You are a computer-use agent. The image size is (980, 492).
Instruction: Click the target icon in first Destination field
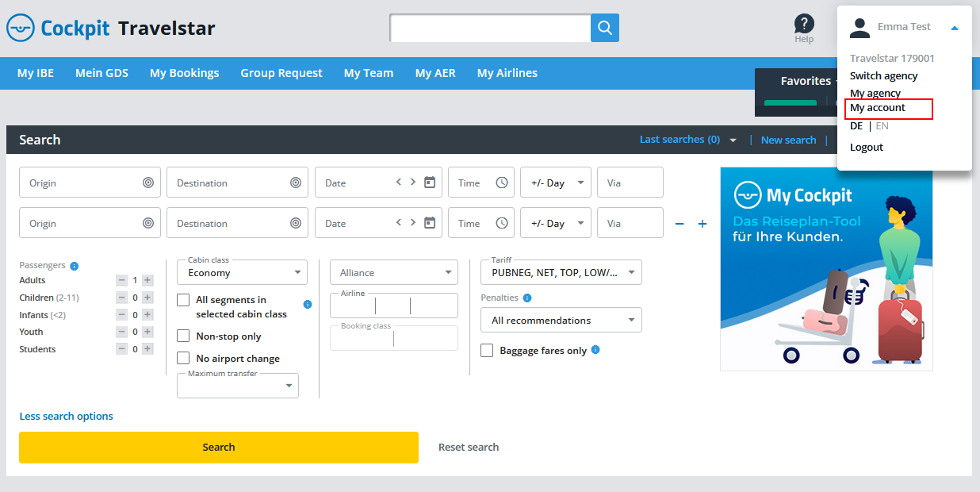point(296,183)
